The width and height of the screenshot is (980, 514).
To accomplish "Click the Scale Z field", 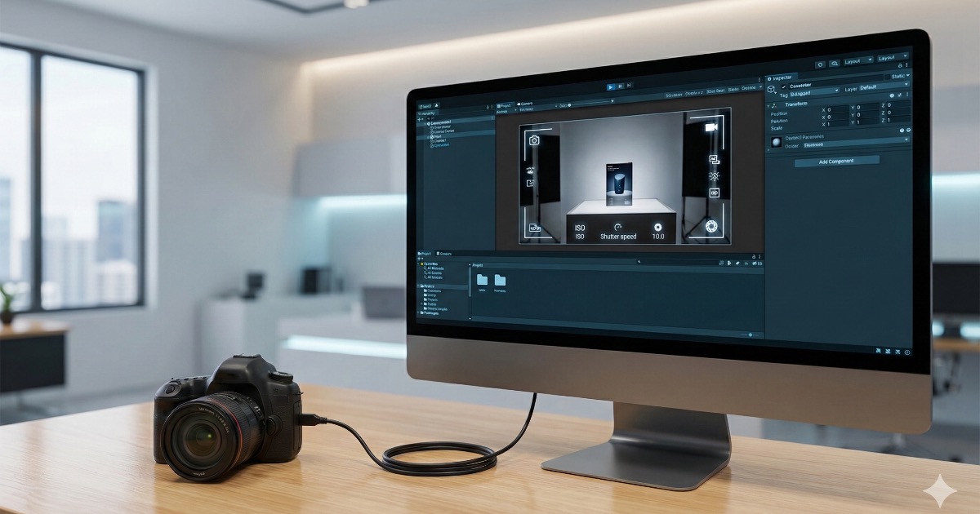I will 898,120.
